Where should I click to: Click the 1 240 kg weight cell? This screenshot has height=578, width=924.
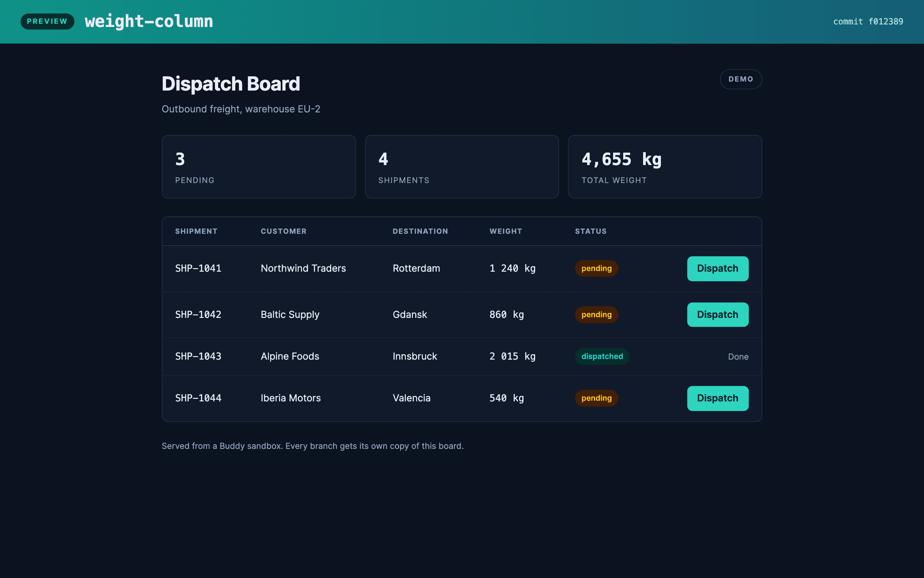[x=513, y=268]
